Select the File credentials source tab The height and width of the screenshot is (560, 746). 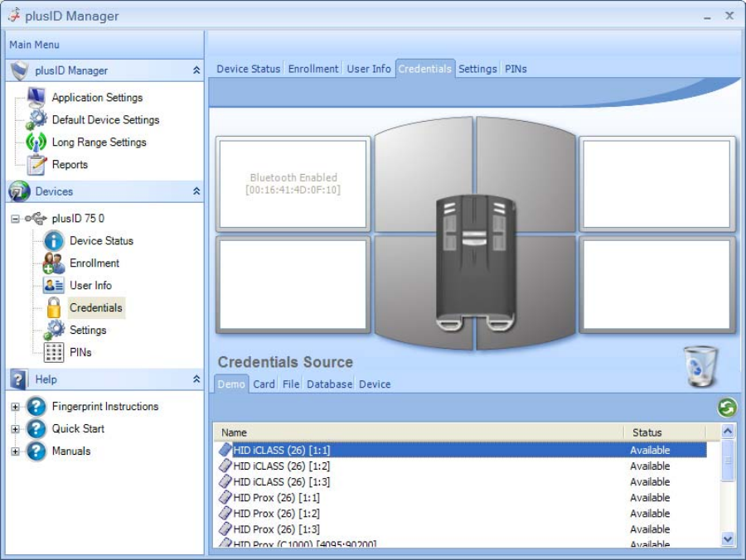pyautogui.click(x=291, y=384)
